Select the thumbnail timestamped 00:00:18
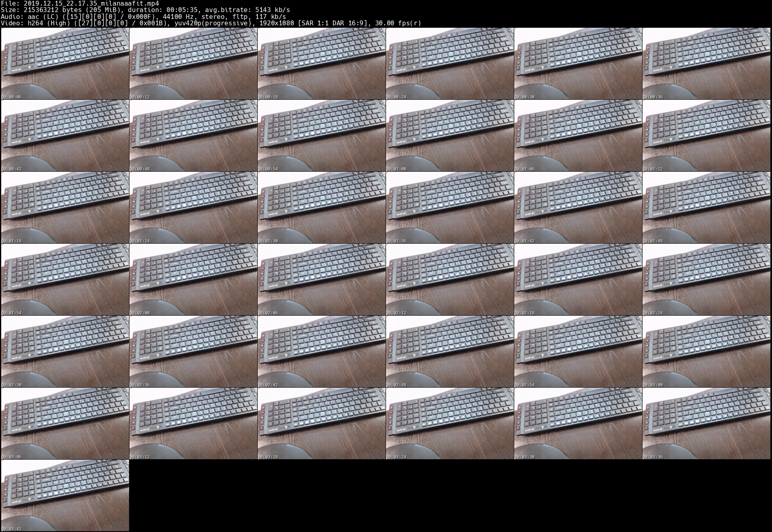 coord(322,64)
